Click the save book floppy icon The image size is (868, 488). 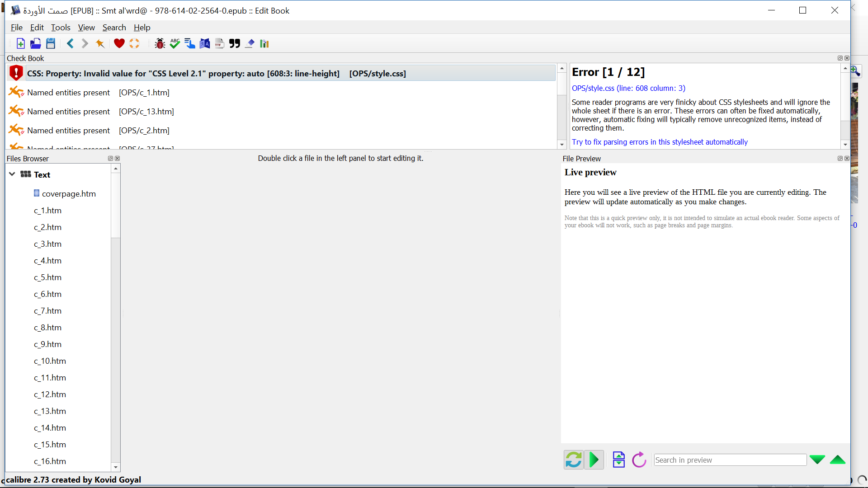point(51,43)
